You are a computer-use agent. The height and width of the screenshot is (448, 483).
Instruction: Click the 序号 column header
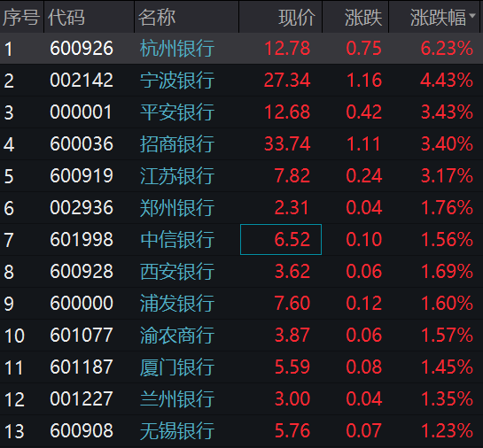coord(21,17)
